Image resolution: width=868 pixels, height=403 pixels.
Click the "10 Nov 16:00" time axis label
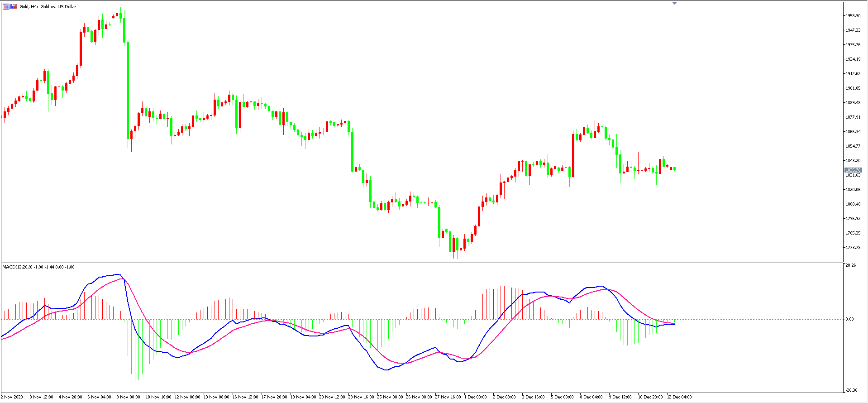point(158,397)
